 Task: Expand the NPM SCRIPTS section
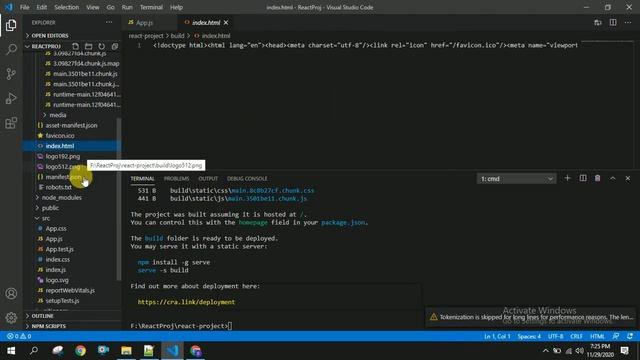coord(48,326)
